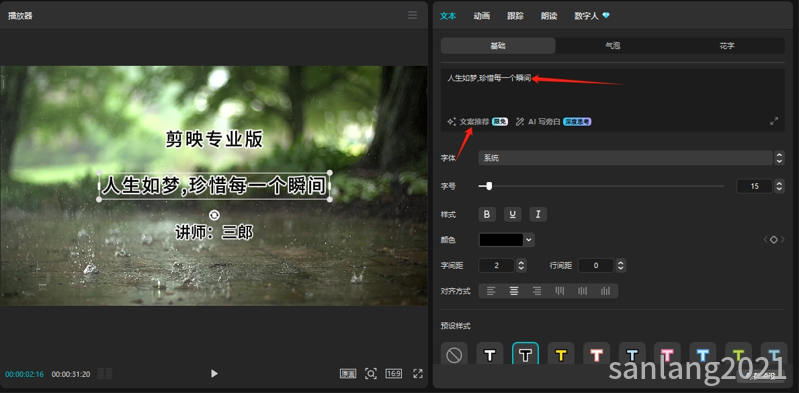The height and width of the screenshot is (393, 799).
Task: Select the 讲师:三郎 text in preview
Action: coord(214,232)
